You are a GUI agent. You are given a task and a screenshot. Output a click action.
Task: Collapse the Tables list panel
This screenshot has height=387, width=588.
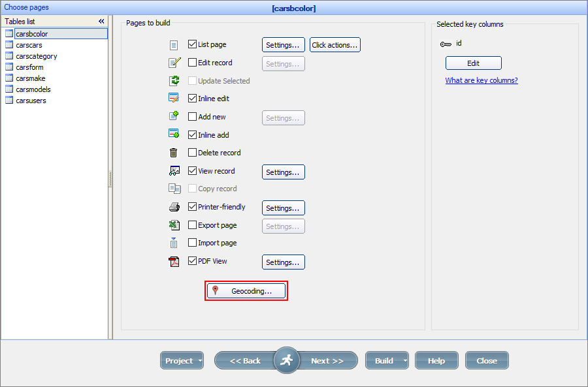coord(101,22)
